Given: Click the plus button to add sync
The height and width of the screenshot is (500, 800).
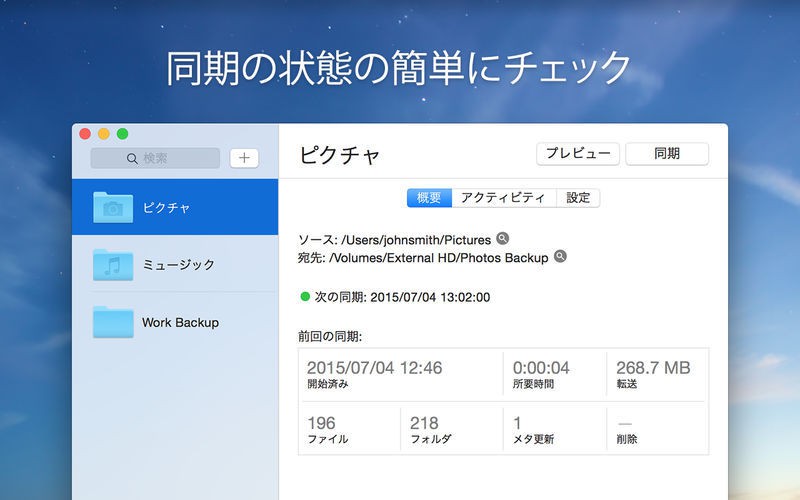Looking at the screenshot, I should click(x=244, y=158).
